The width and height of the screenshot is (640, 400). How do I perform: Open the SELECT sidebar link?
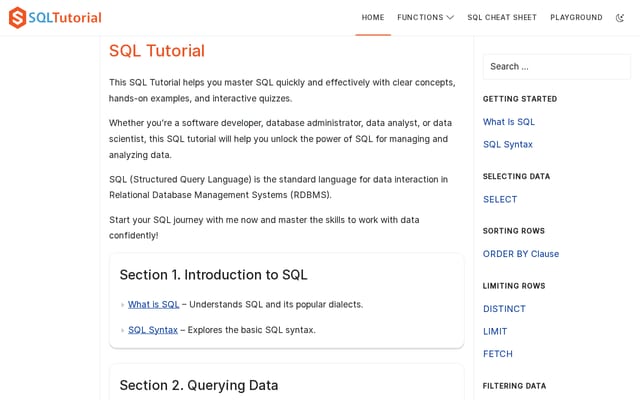(500, 200)
